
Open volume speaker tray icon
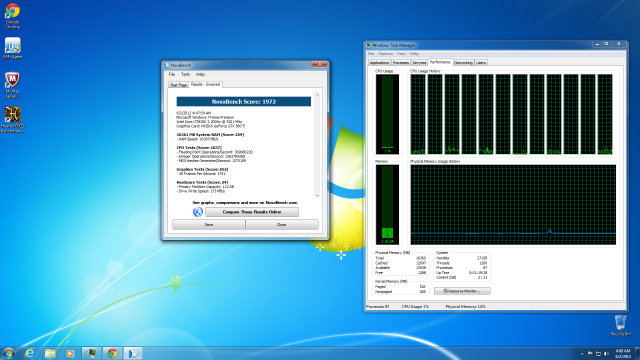pyautogui.click(x=606, y=353)
